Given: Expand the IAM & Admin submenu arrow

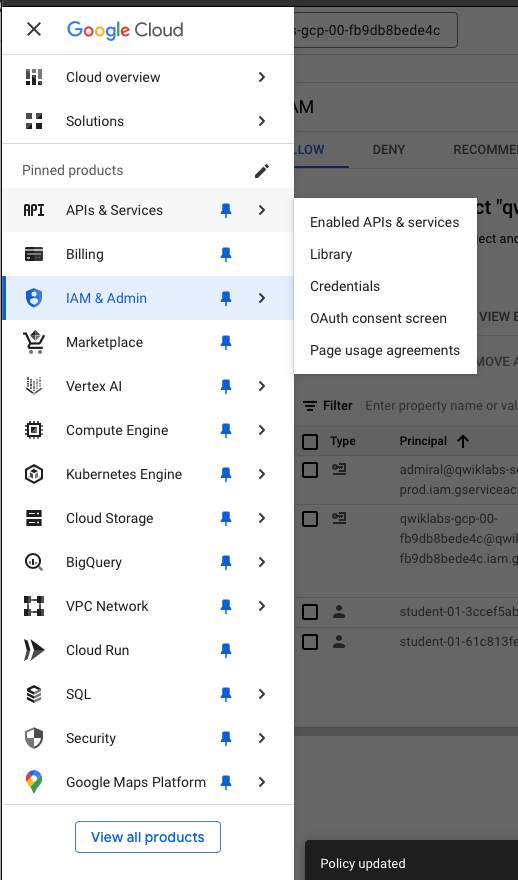Looking at the screenshot, I should point(262,298).
